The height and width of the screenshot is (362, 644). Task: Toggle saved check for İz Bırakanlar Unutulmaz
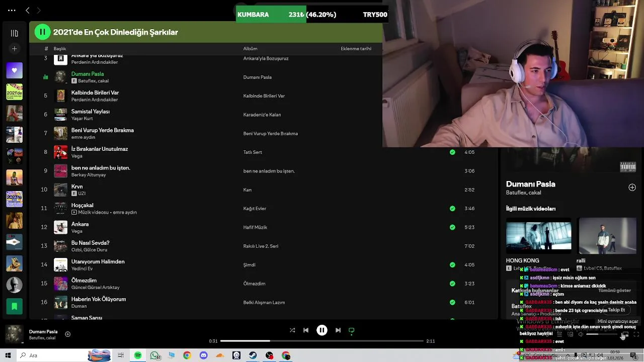click(452, 152)
